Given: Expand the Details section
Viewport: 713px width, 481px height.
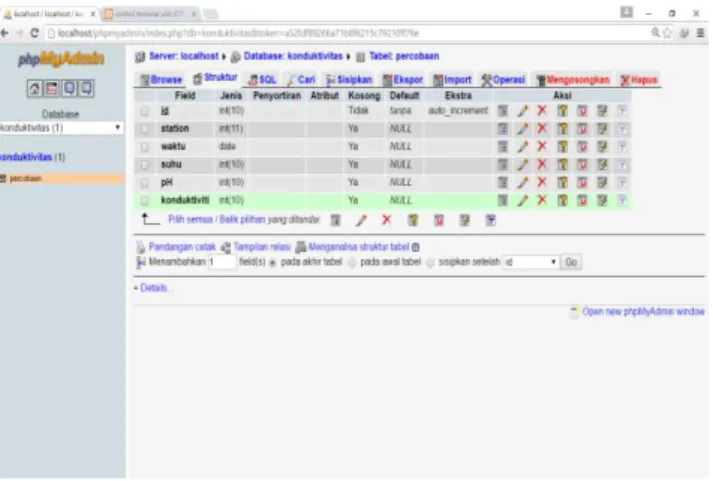Looking at the screenshot, I should tap(154, 288).
